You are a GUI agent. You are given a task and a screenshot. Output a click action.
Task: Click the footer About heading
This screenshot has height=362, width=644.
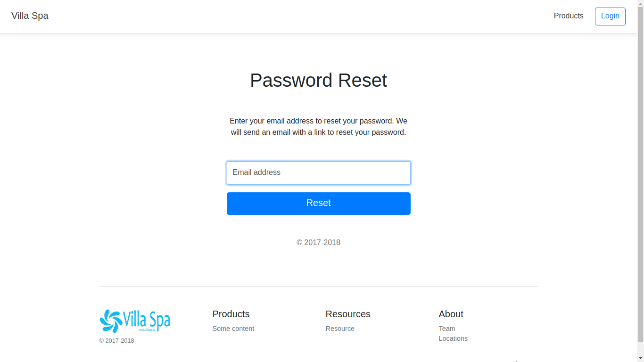(x=451, y=314)
